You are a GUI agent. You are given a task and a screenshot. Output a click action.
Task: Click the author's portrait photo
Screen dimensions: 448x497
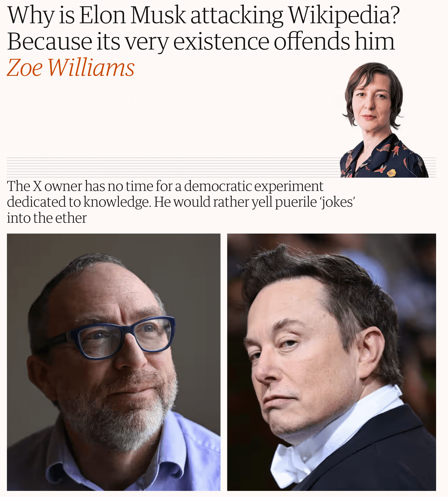point(384,120)
